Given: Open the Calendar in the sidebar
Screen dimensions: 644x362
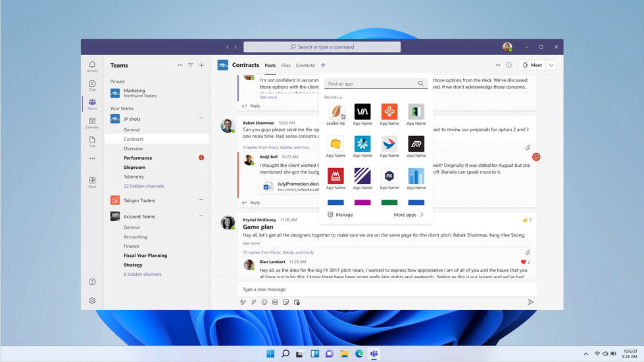Looking at the screenshot, I should [x=92, y=123].
